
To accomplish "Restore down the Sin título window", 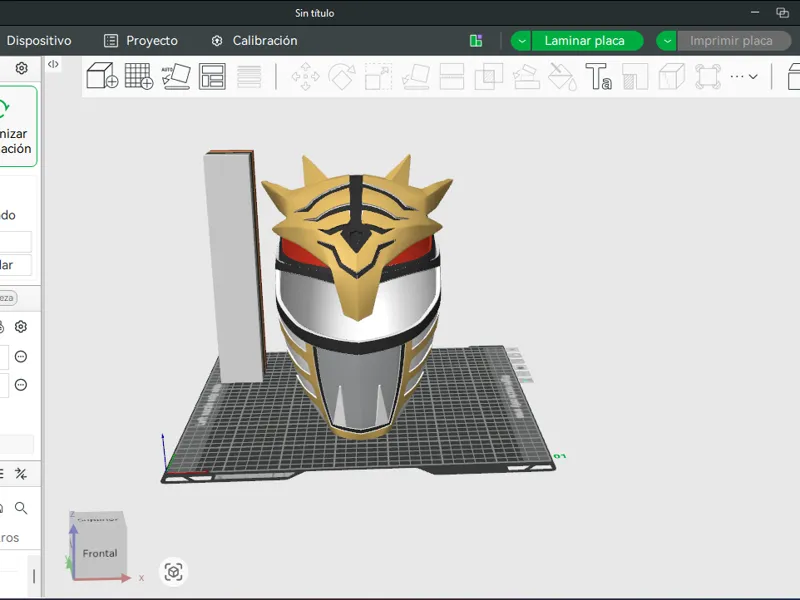I will (782, 12).
